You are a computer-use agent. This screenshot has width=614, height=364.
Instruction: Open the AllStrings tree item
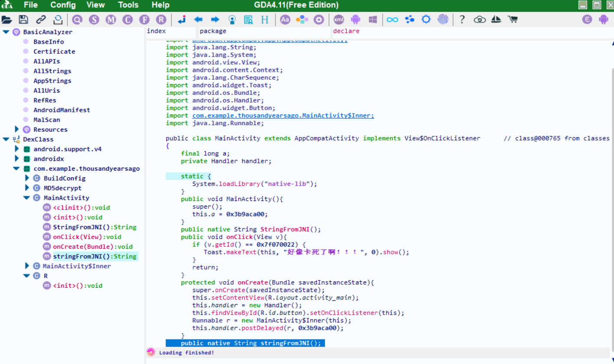click(52, 71)
